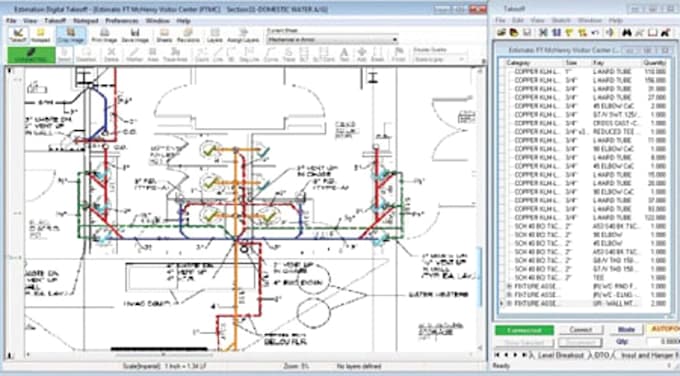This screenshot has width=680, height=376.
Task: Open the Display Quality dropdown
Action: (x=440, y=59)
